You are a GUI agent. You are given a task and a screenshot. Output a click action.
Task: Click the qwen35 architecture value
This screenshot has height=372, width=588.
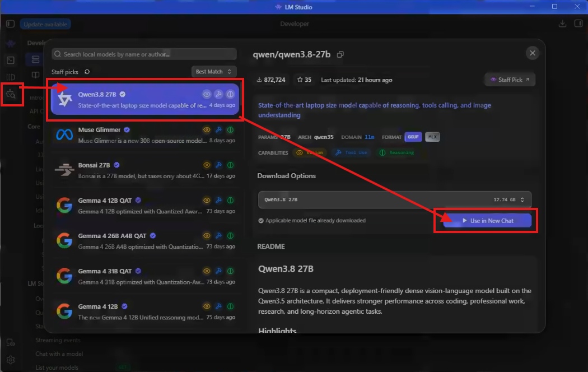click(324, 137)
